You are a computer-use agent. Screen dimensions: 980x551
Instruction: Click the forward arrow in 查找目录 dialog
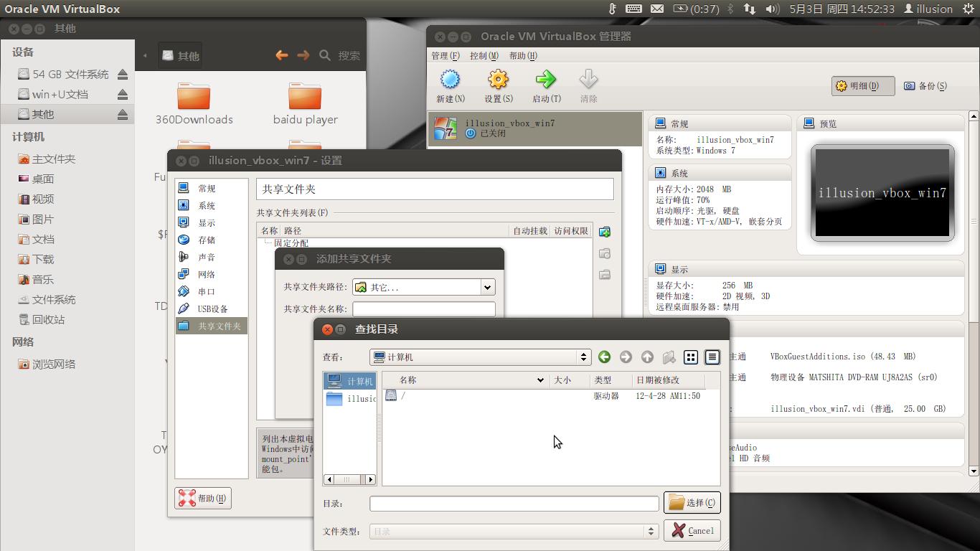pyautogui.click(x=626, y=357)
